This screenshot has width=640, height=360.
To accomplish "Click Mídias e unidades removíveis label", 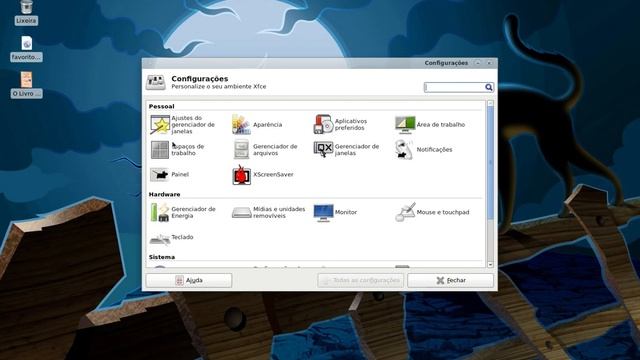I will (279, 212).
